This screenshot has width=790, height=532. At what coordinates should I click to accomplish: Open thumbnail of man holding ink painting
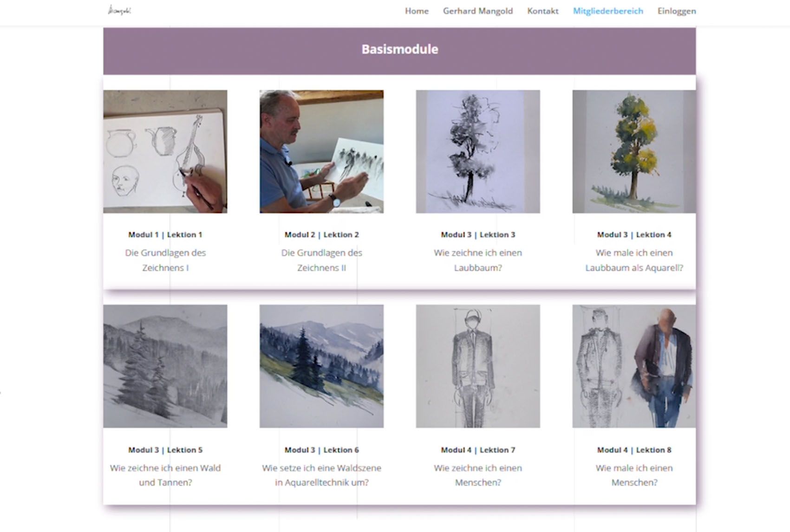321,151
